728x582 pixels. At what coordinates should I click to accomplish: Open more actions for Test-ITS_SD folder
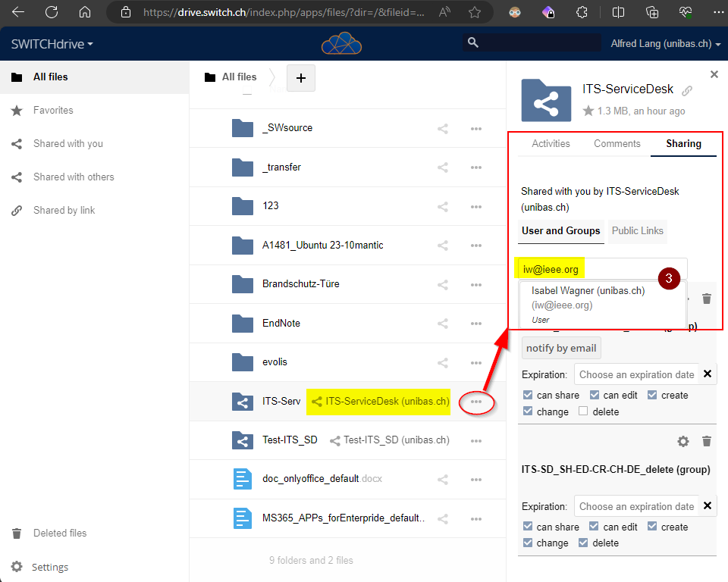476,441
